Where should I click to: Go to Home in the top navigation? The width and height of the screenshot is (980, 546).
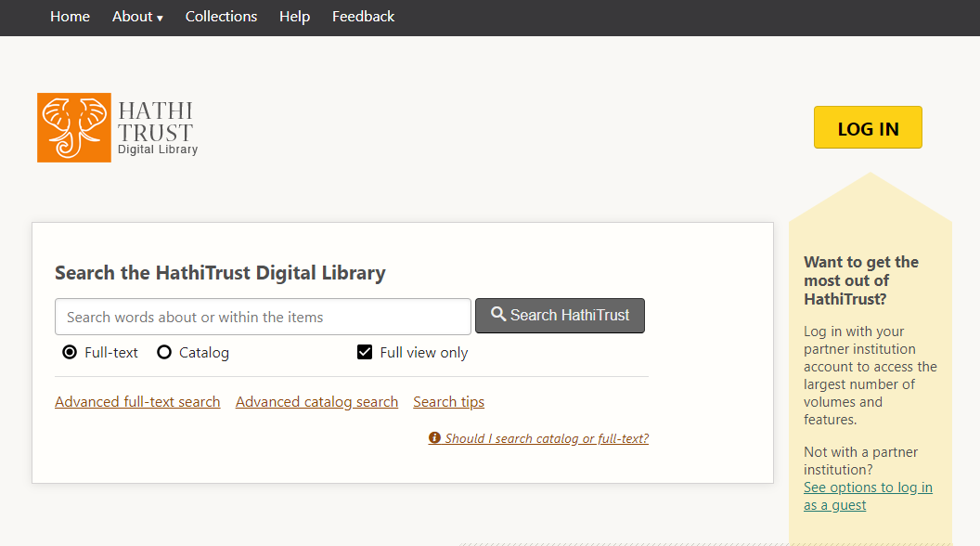pos(70,17)
